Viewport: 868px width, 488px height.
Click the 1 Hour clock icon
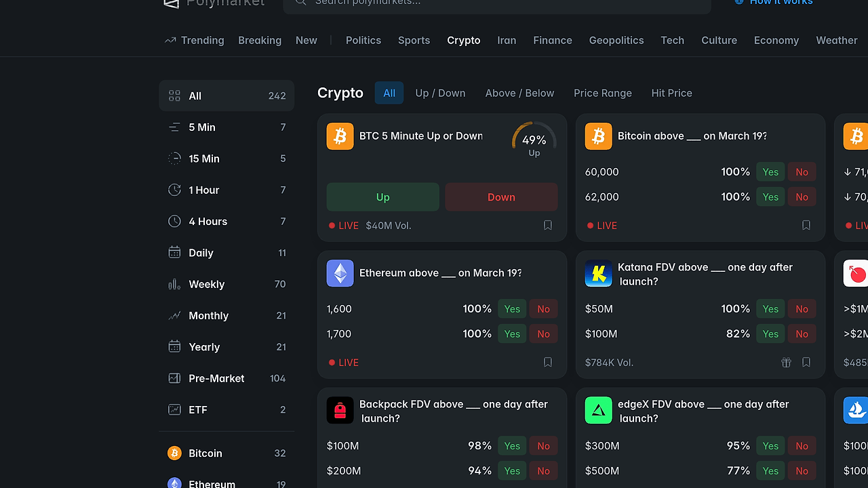(174, 190)
